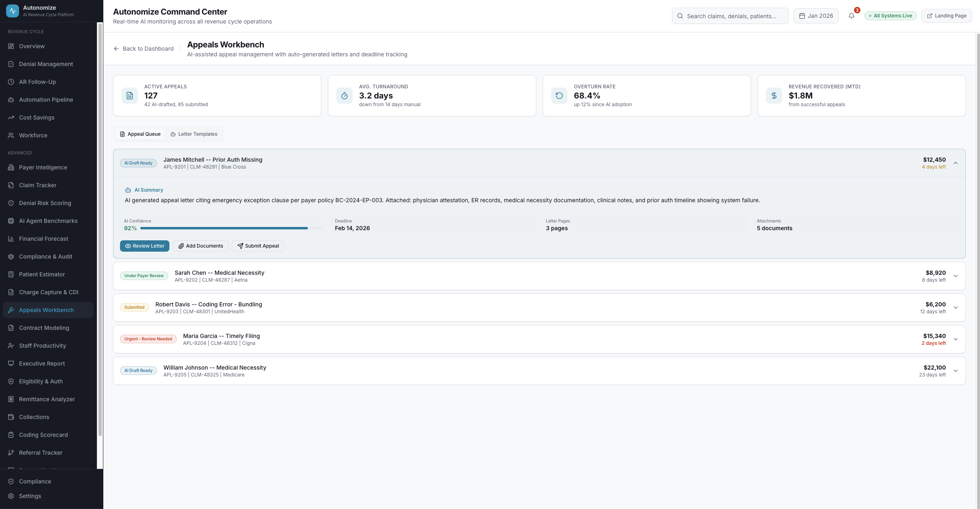980x509 pixels.
Task: Select the Appeal Queue tab
Action: click(140, 134)
